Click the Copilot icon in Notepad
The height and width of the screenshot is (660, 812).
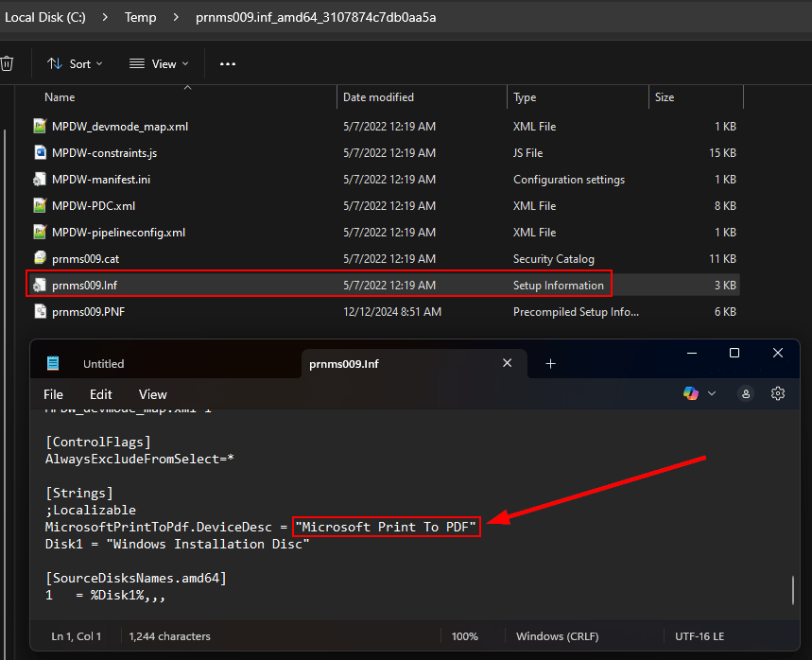point(691,393)
